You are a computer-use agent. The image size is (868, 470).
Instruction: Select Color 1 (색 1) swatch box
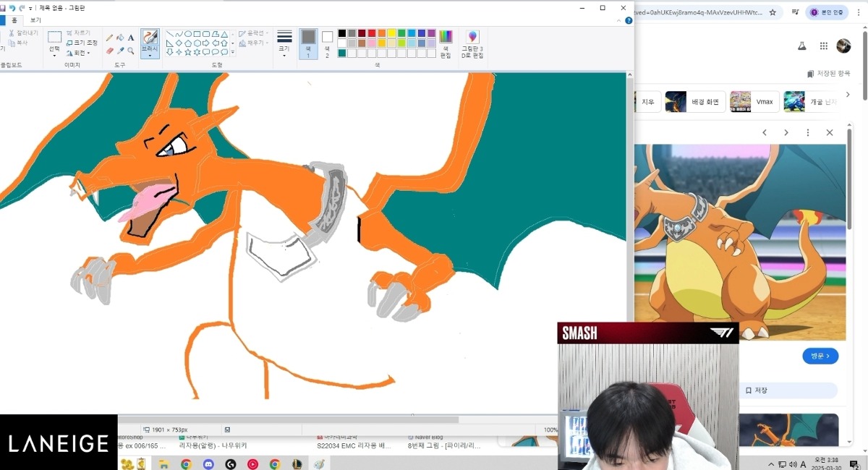tap(308, 43)
